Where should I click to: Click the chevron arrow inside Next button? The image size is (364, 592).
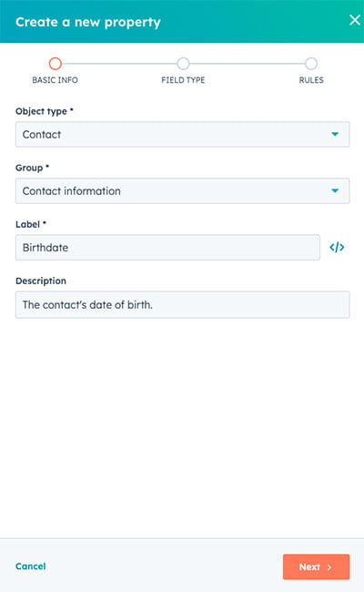coord(329,567)
